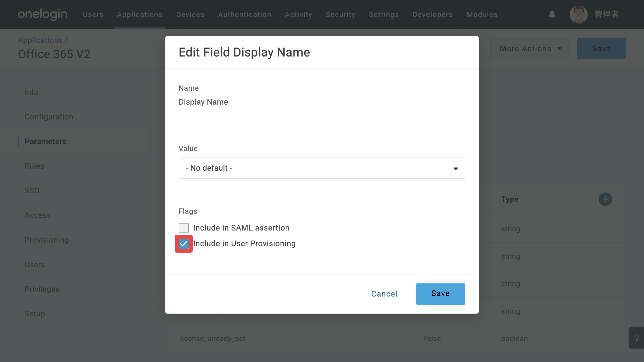
Task: Open the notifications bell icon
Action: [552, 15]
